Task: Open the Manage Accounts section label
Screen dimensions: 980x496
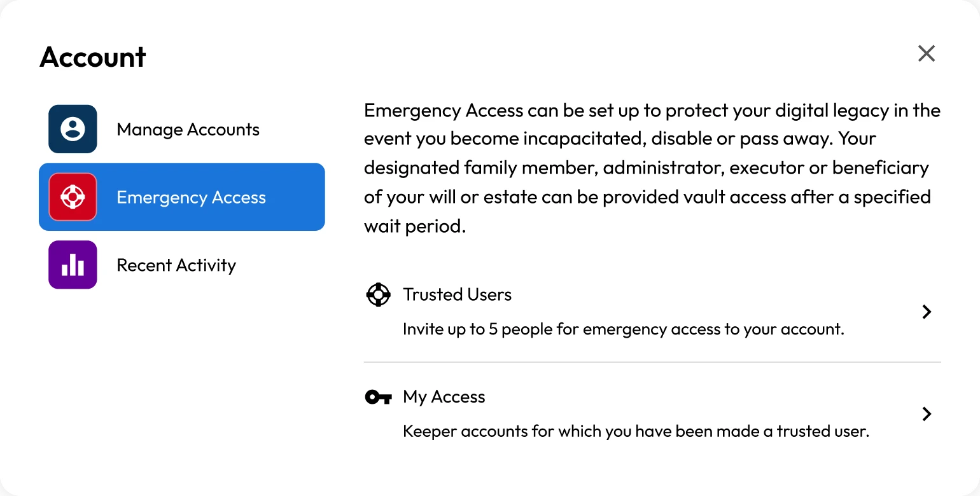Action: pos(188,130)
